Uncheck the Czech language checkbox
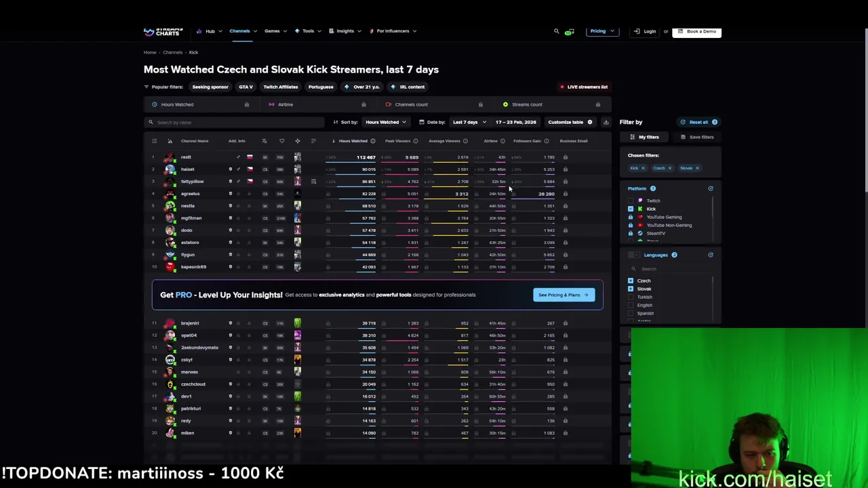The image size is (868, 488). [x=631, y=281]
